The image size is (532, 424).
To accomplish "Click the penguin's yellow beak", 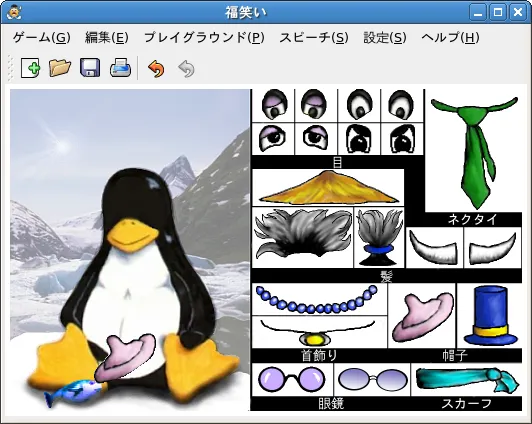I will pos(132,235).
